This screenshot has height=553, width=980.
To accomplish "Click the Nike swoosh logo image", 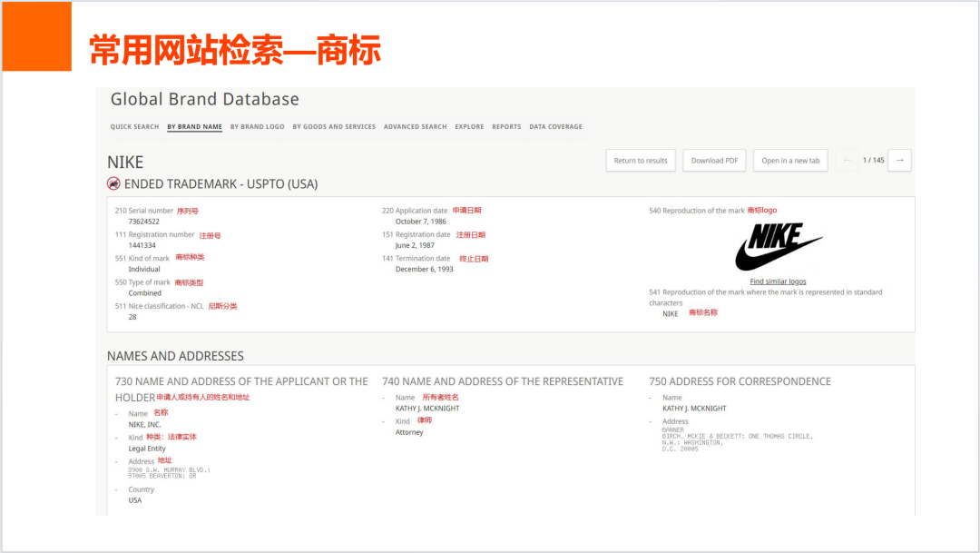I will pos(779,246).
